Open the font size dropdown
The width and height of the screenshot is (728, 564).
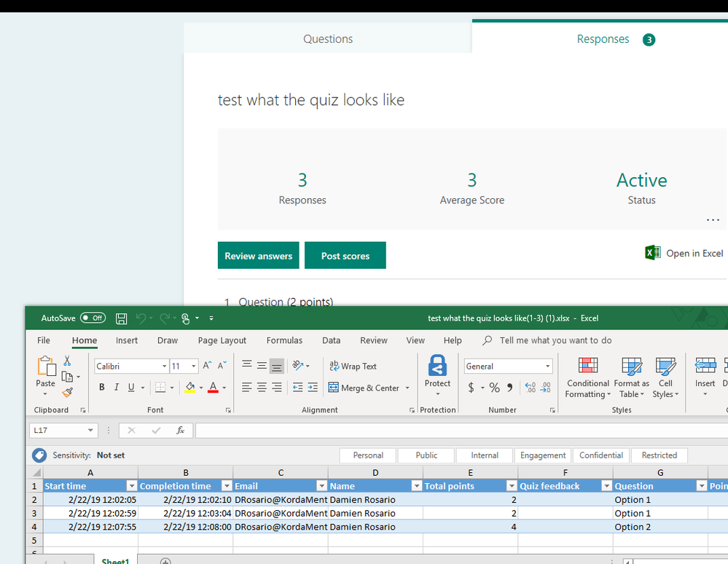point(194,367)
